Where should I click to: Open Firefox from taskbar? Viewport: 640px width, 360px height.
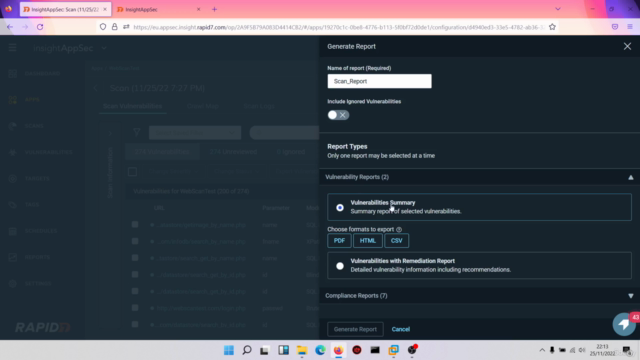338,350
